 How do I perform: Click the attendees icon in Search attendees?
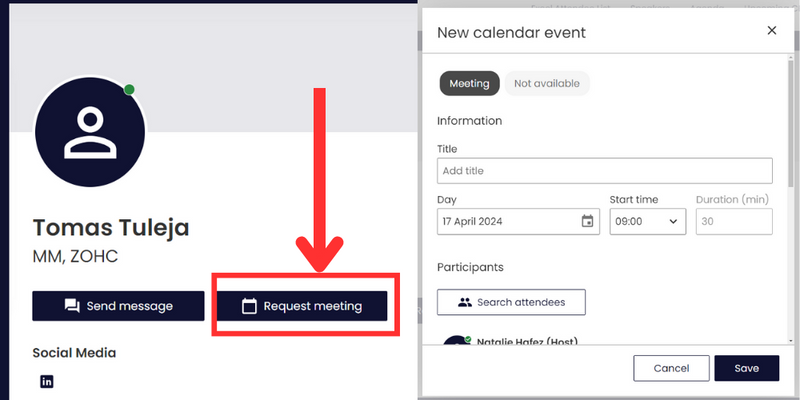tap(465, 302)
